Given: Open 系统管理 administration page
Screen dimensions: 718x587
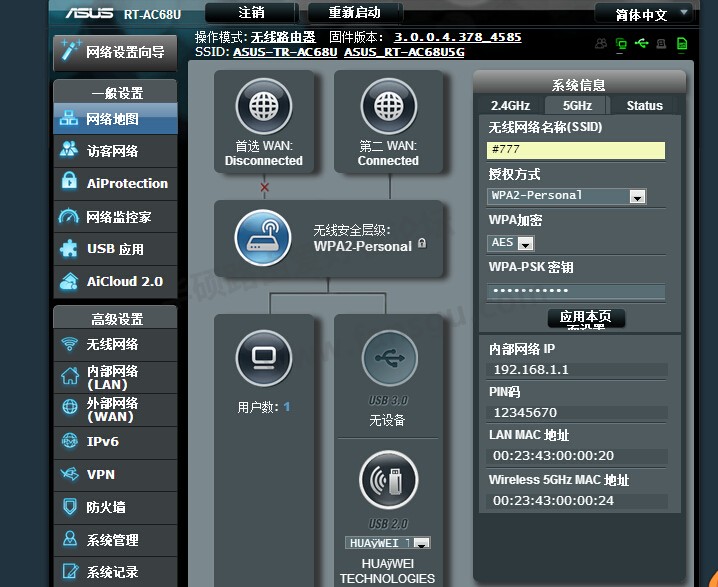Looking at the screenshot, I should coord(115,540).
